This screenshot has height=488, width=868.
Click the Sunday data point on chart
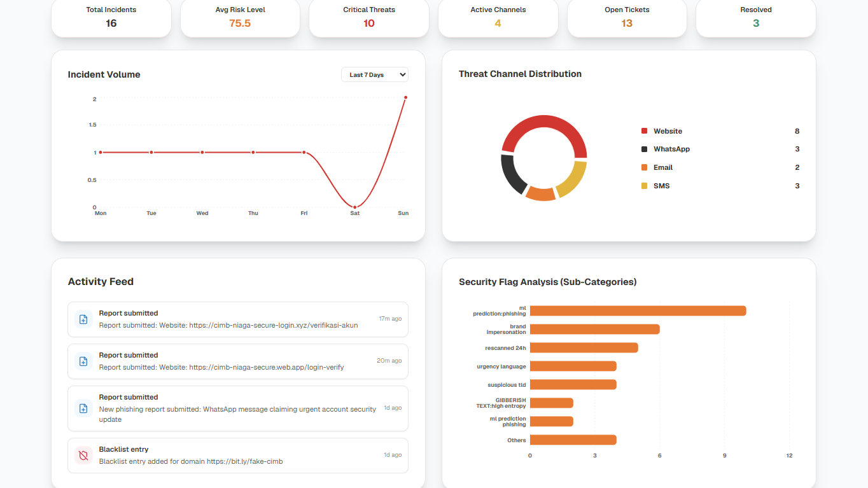point(405,97)
